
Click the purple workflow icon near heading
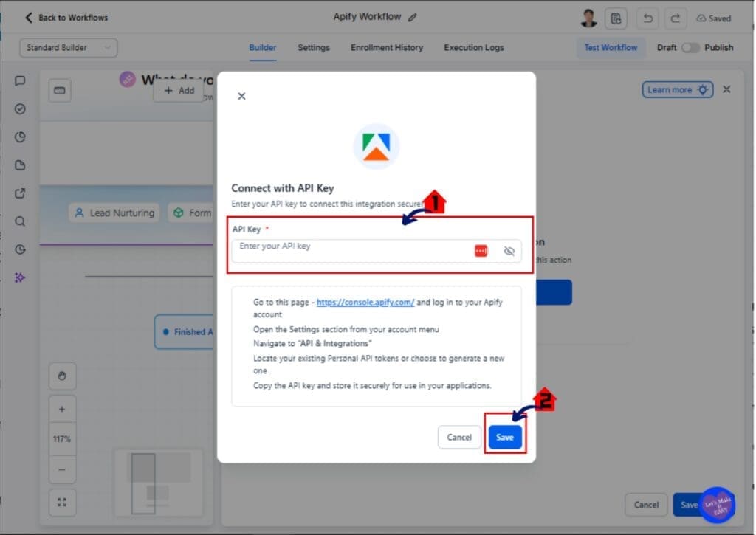127,79
